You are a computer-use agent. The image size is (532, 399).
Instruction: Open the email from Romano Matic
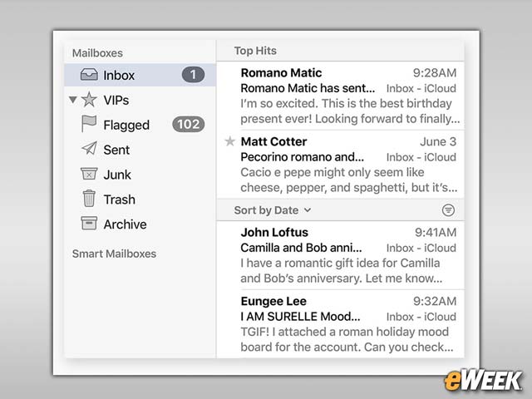click(x=340, y=96)
